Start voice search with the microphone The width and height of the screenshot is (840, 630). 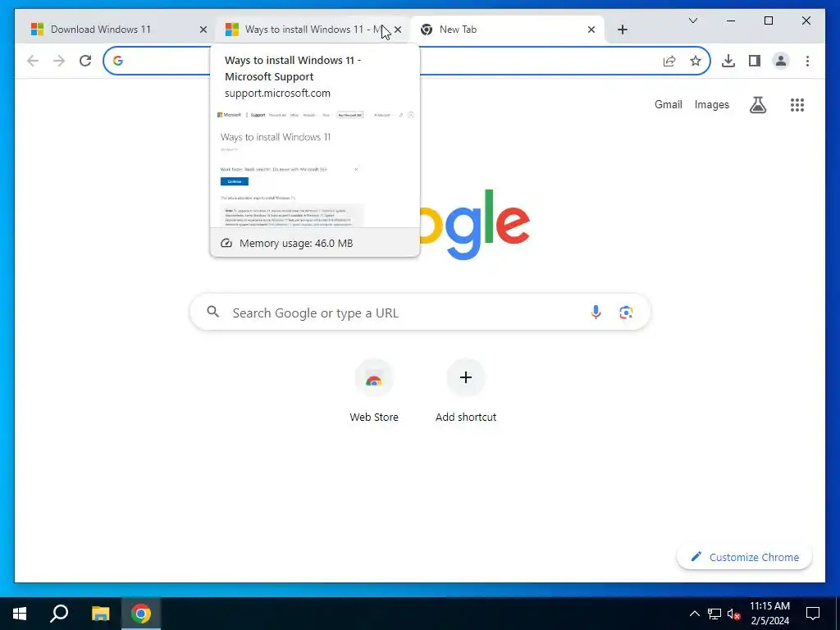[596, 312]
